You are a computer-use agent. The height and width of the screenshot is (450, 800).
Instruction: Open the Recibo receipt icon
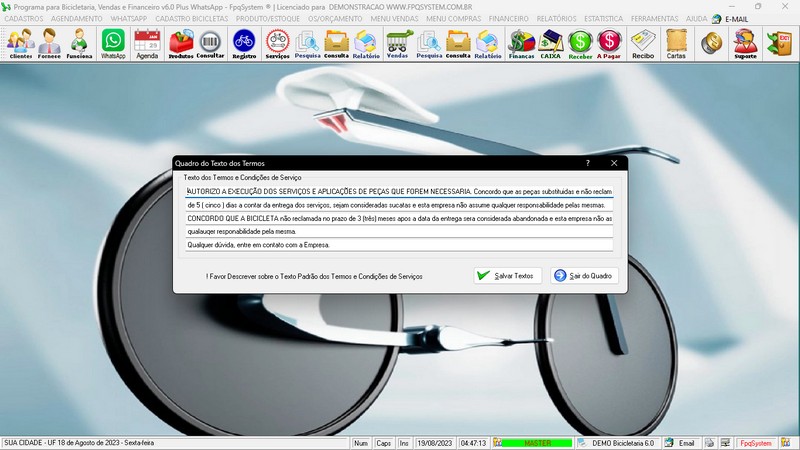[643, 44]
